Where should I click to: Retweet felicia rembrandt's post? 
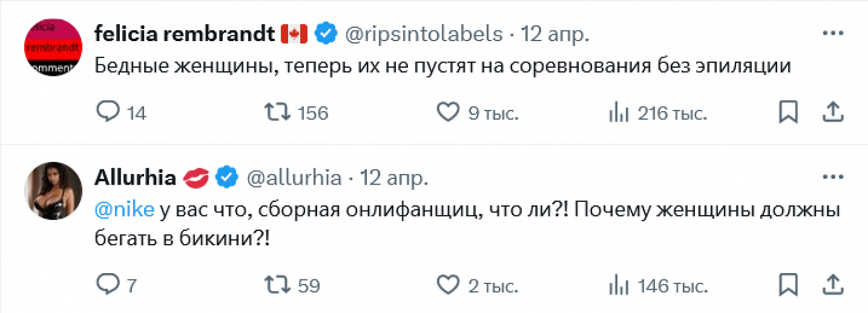(277, 112)
